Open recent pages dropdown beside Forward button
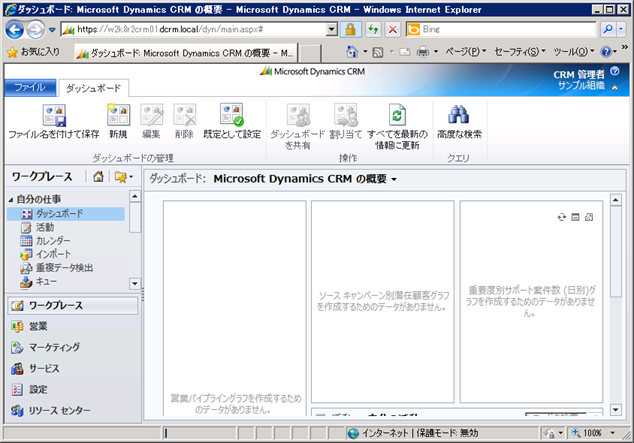The height and width of the screenshot is (443, 634). point(52,30)
